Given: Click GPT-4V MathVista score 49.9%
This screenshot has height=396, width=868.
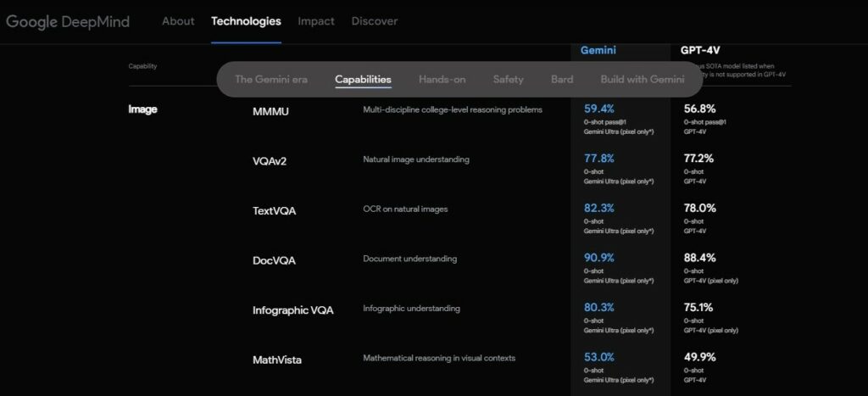Looking at the screenshot, I should pos(699,357).
